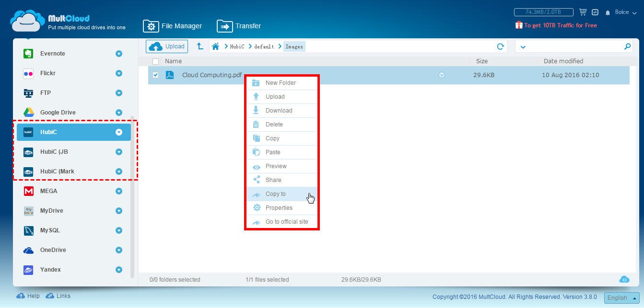Sort by Size column header
The image size is (644, 308).
coord(482,61)
